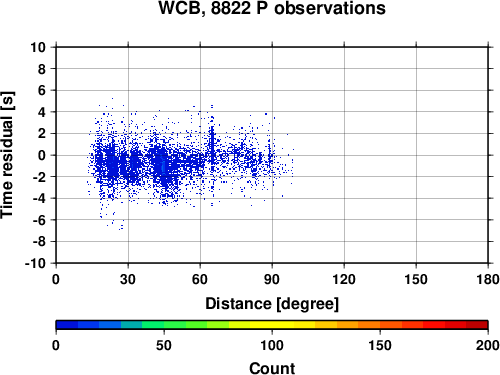Click the x-axis tick label 120
The height and width of the screenshot is (375, 500).
coord(344,279)
